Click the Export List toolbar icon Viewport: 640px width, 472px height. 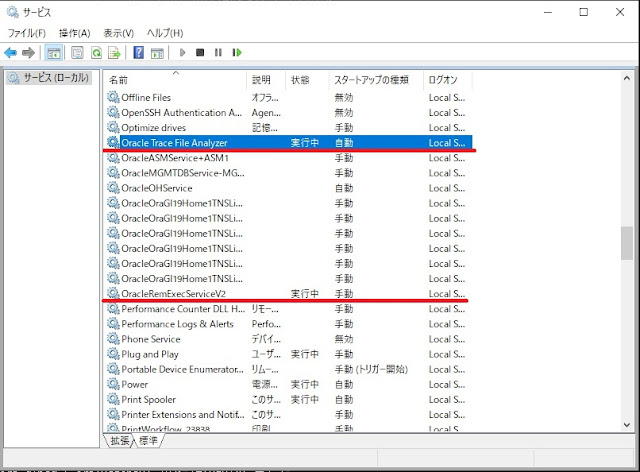click(x=115, y=53)
